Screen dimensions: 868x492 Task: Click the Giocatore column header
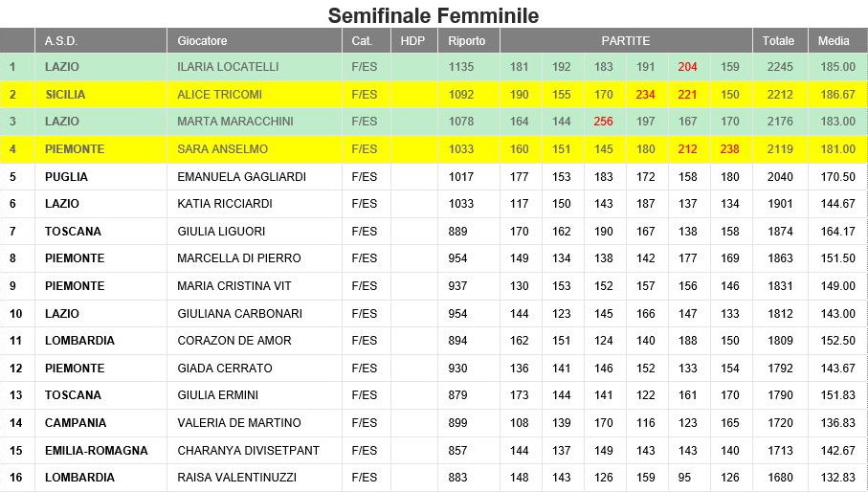(x=255, y=41)
